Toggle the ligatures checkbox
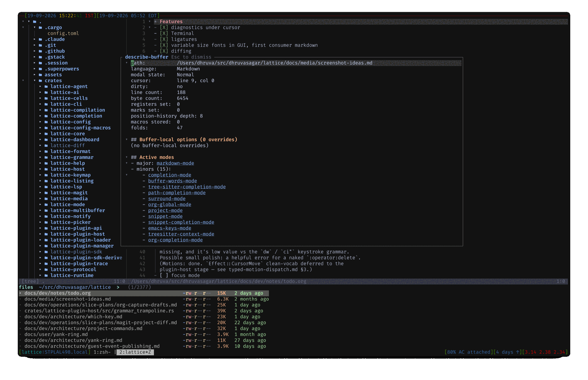Viewport: 588px width, 380px height. (164, 39)
